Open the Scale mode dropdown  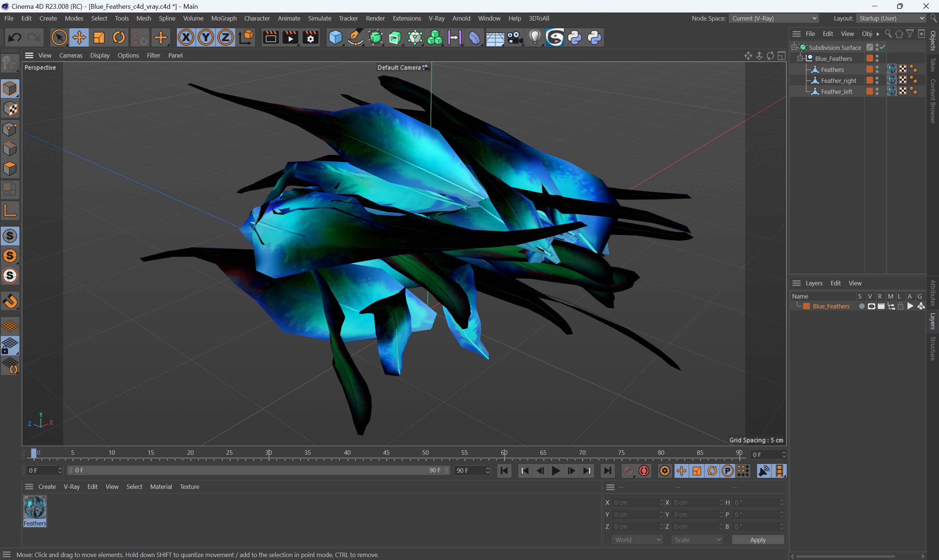tap(697, 539)
